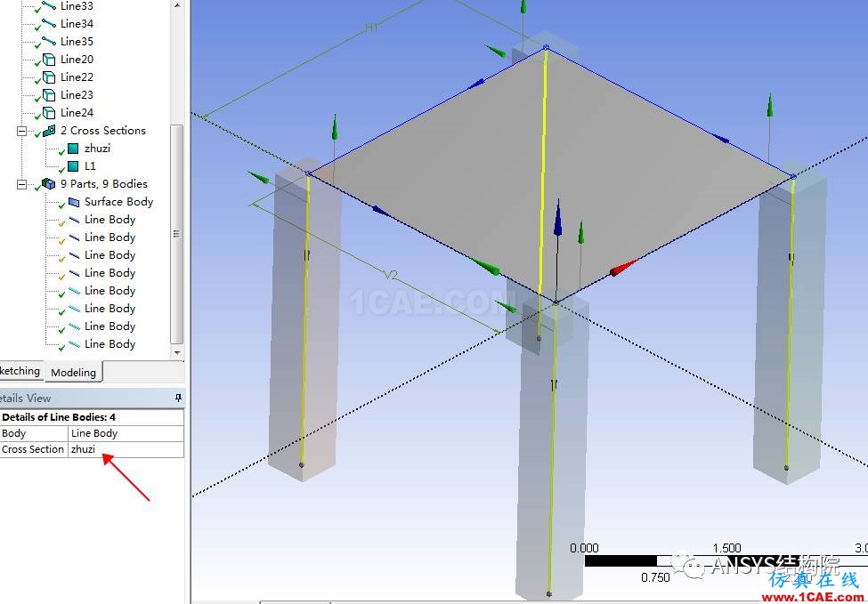Click the H1 dimension label in viewport
This screenshot has height=604, width=868.
tap(371, 28)
